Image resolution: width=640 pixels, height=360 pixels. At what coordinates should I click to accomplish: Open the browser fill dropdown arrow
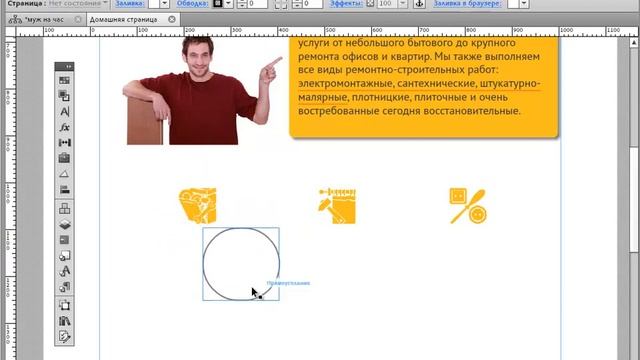[x=524, y=4]
